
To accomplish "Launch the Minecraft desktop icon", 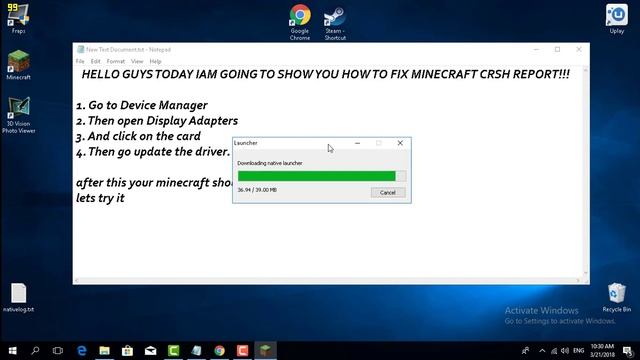I will click(x=18, y=64).
